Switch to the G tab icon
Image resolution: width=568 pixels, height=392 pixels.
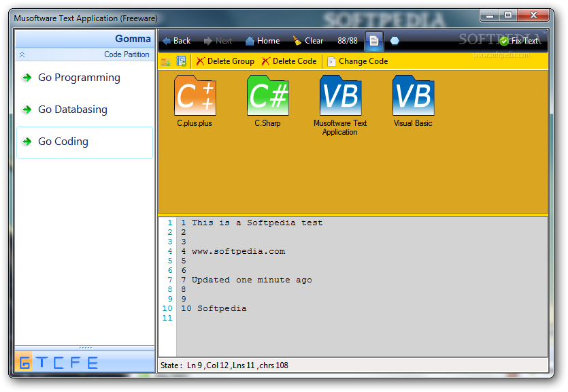pos(24,362)
